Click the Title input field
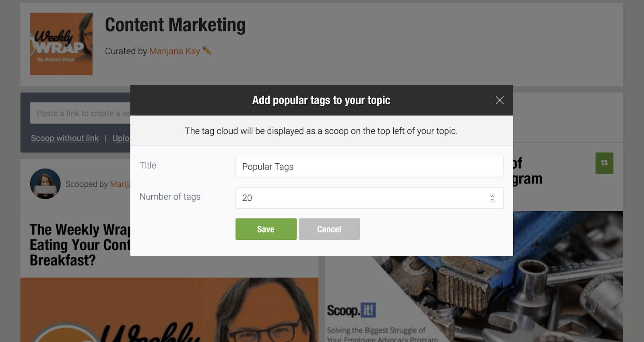The image size is (644, 342). [x=369, y=167]
